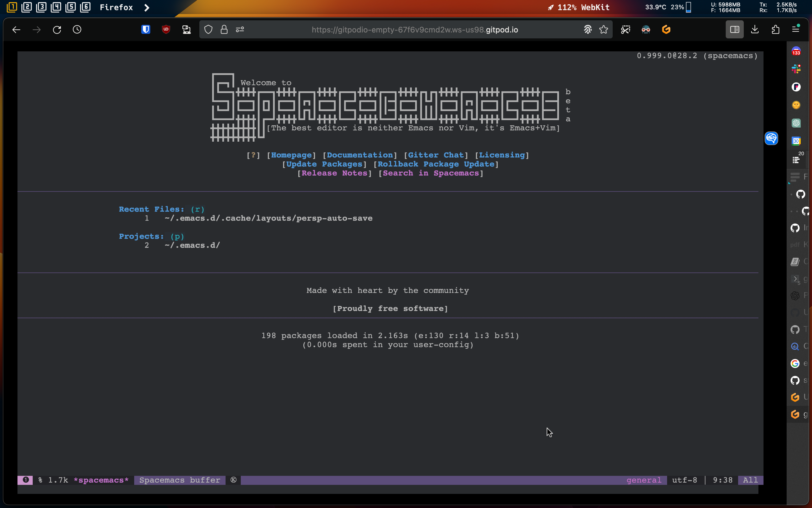
Task: Open browsing history clock icon
Action: click(77, 30)
